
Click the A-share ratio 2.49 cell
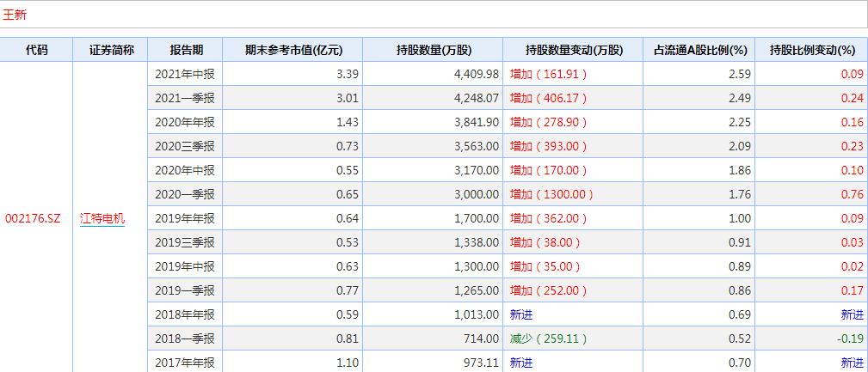click(x=699, y=99)
